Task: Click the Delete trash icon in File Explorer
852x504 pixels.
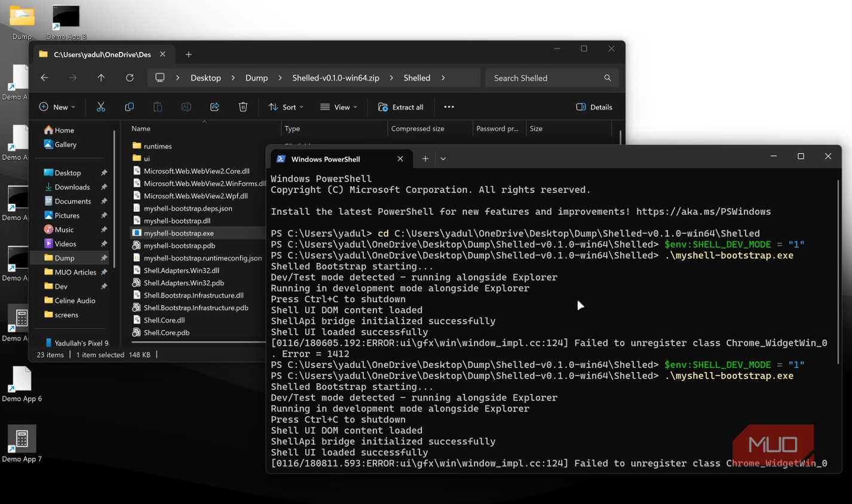Action: click(x=243, y=107)
